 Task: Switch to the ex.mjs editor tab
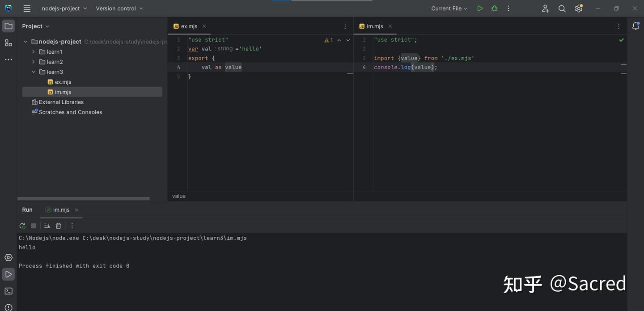click(189, 26)
